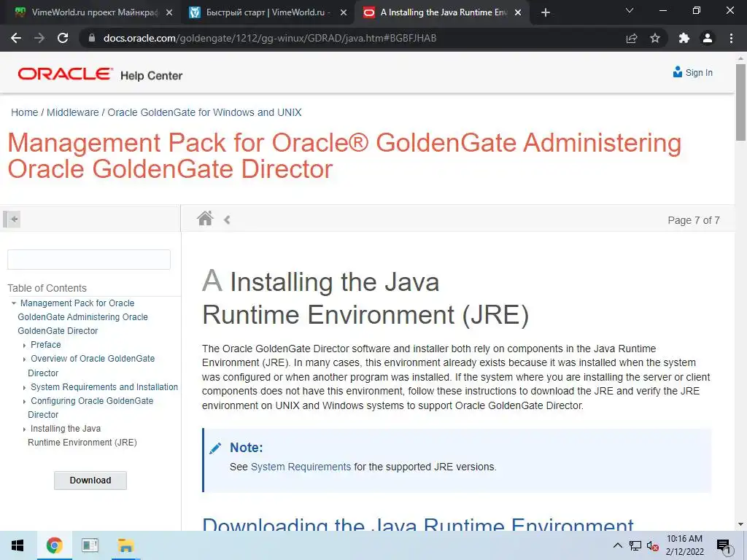Open a new browser tab

(546, 13)
